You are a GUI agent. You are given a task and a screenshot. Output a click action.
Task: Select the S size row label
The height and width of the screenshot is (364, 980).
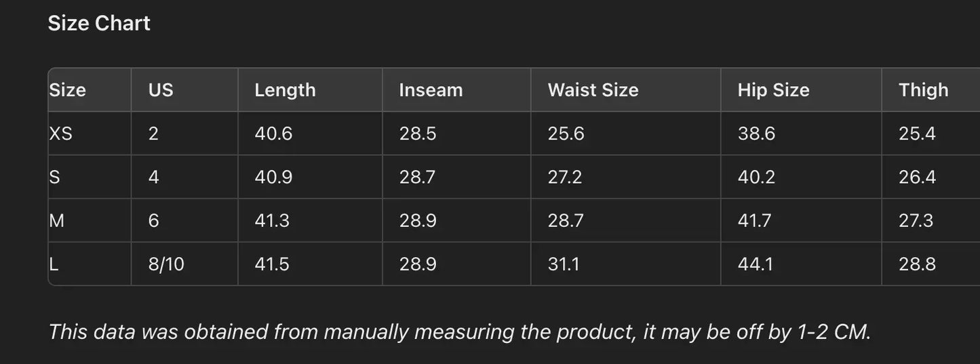[x=55, y=177]
